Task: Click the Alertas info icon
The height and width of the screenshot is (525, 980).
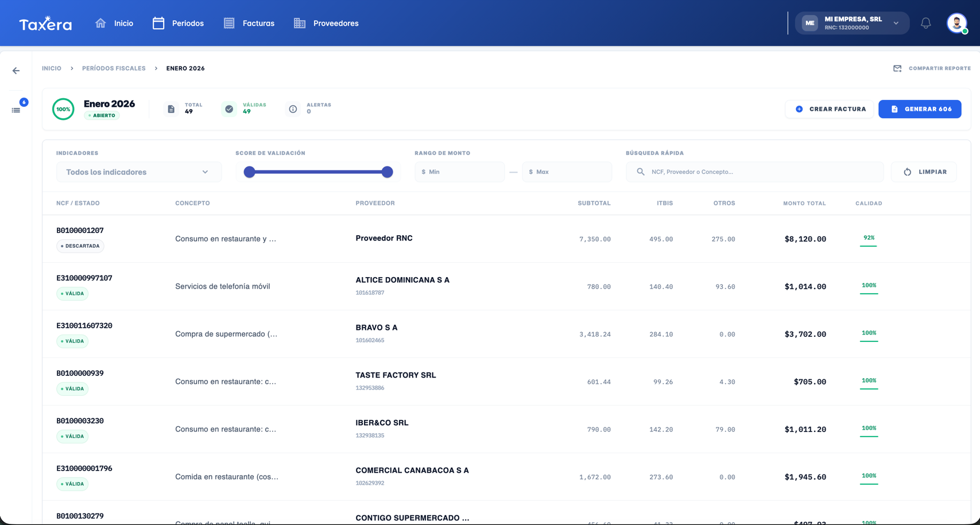Action: point(293,109)
